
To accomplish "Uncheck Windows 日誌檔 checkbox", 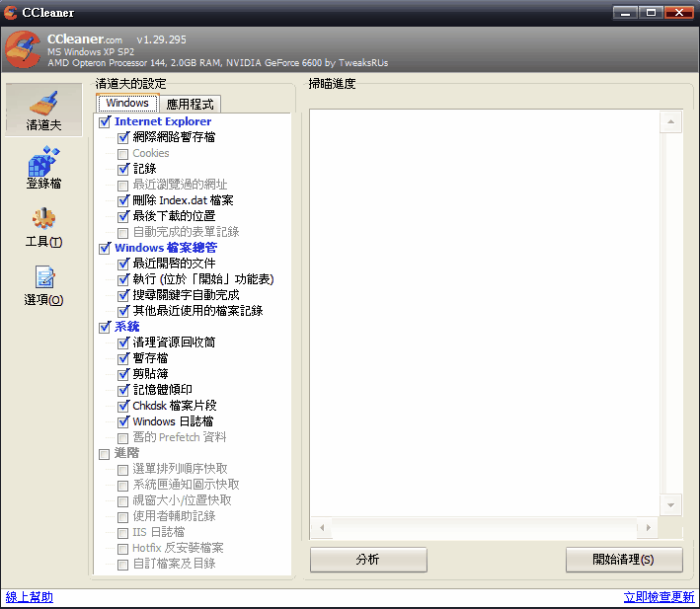I will click(x=123, y=421).
